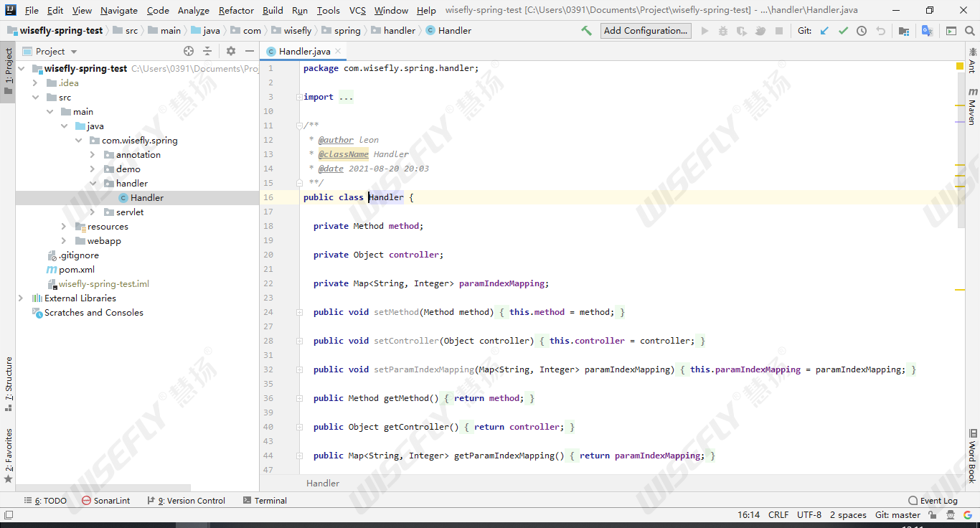980x528 pixels.
Task: Hide the Project panel with minus icon
Action: (x=249, y=51)
